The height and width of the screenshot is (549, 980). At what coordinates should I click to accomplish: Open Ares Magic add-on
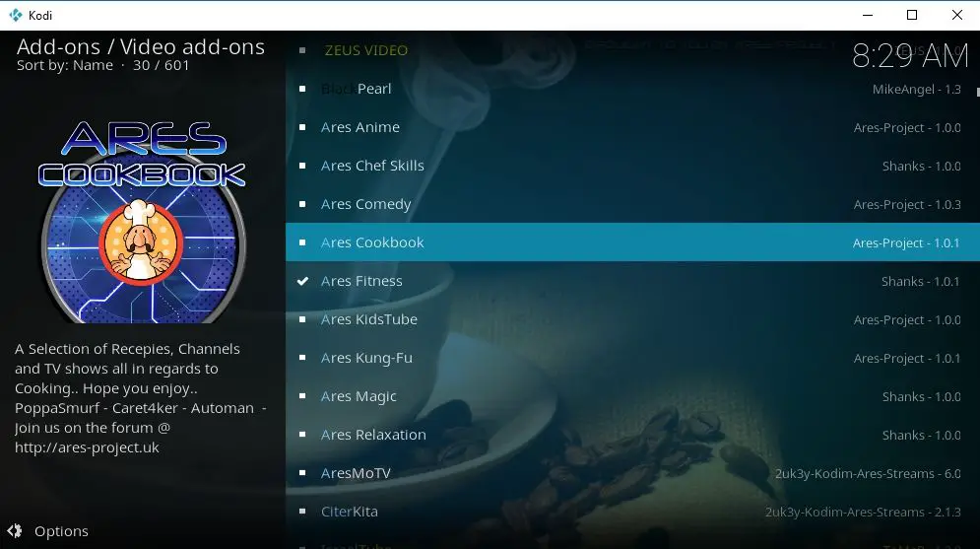[x=632, y=396]
